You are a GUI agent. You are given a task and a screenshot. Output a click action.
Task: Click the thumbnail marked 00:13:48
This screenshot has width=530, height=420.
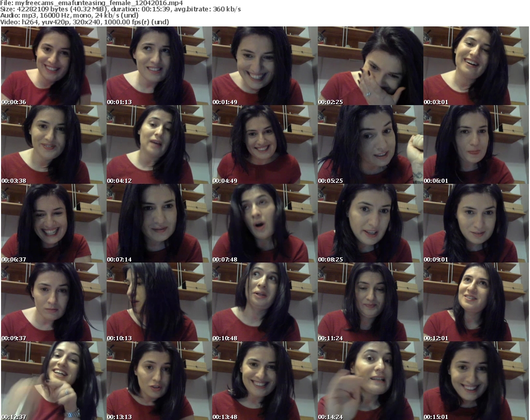[263, 381]
